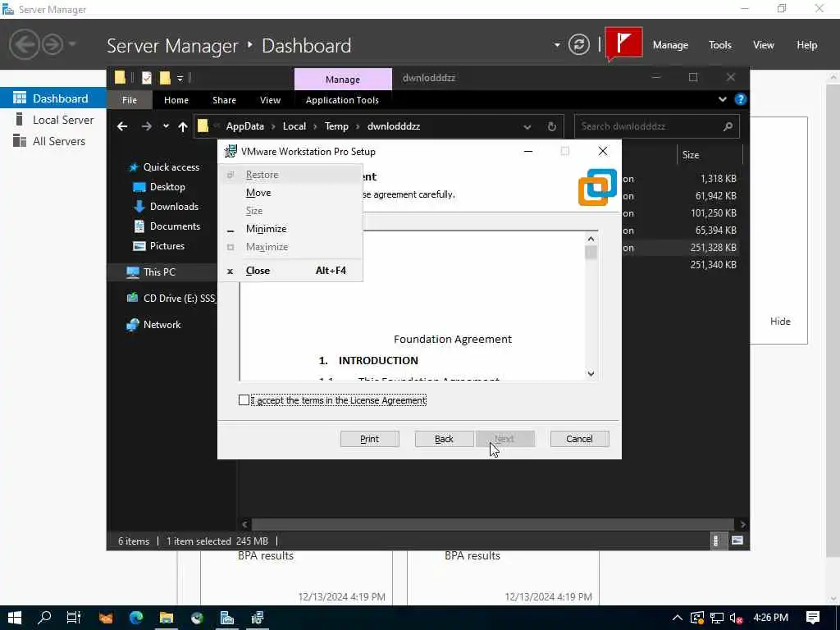The height and width of the screenshot is (630, 840).
Task: Expand the File Explorer ribbon chevron
Action: (722, 99)
